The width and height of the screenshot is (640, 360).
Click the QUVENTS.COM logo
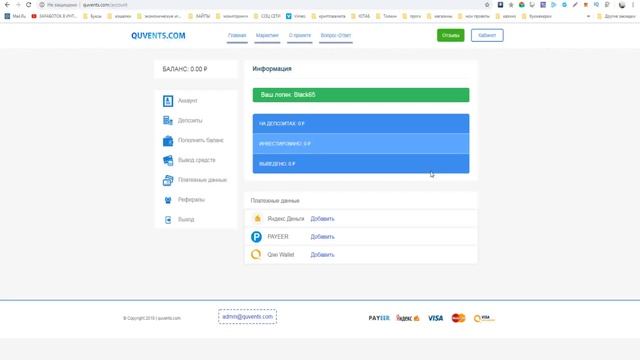coord(158,36)
